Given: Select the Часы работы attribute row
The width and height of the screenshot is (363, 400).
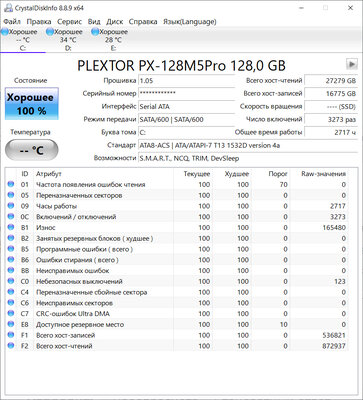Looking at the screenshot, I should [177, 206].
